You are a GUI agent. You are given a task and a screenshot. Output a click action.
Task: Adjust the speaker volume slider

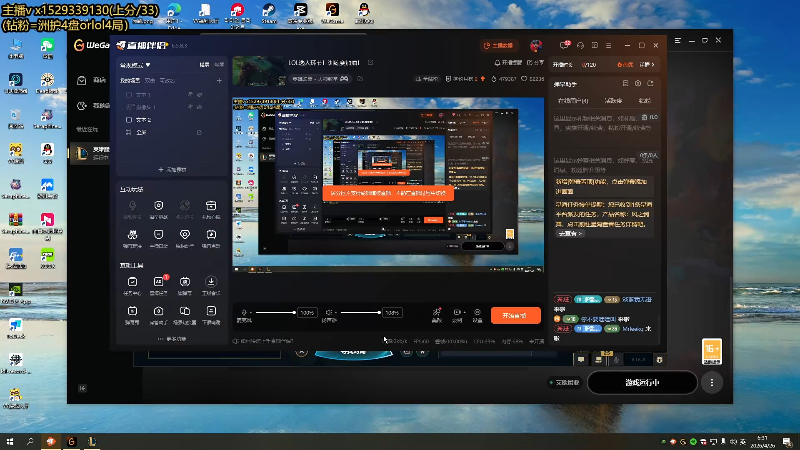(x=361, y=312)
